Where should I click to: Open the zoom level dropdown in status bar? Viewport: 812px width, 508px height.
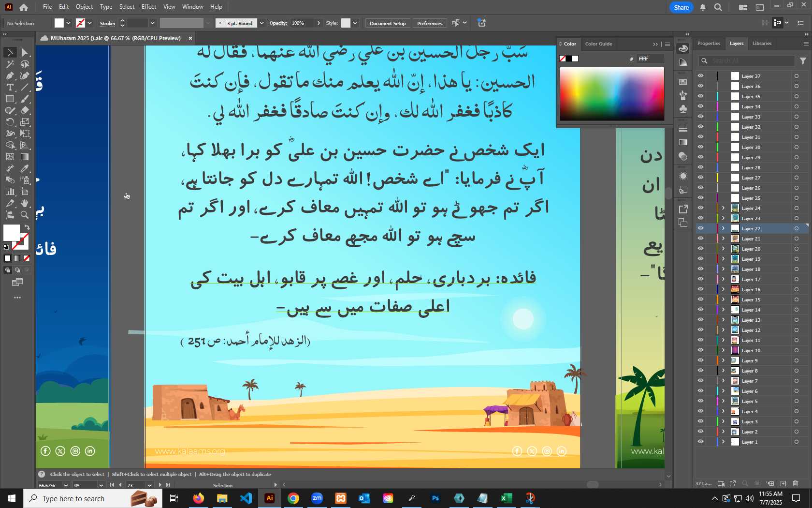coord(66,485)
